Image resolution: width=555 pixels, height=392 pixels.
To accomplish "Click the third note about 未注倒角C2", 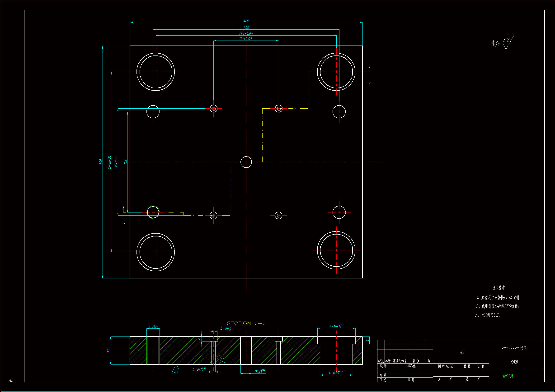I will [x=487, y=315].
